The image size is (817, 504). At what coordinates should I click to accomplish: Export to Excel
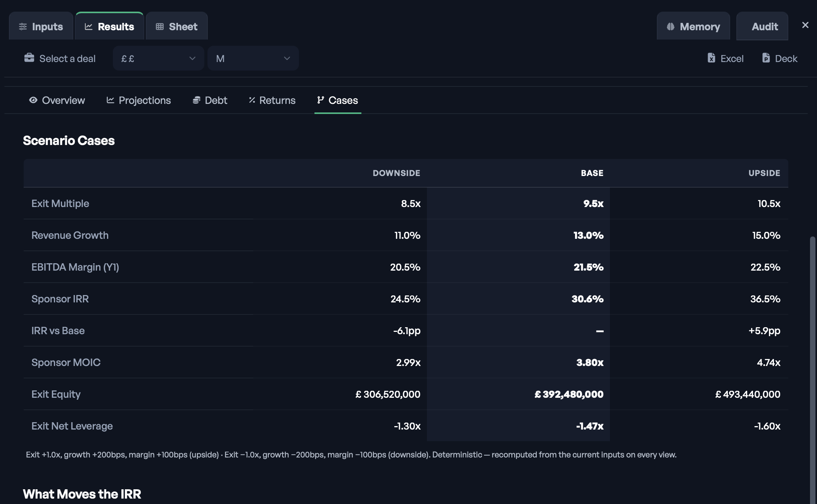[725, 58]
